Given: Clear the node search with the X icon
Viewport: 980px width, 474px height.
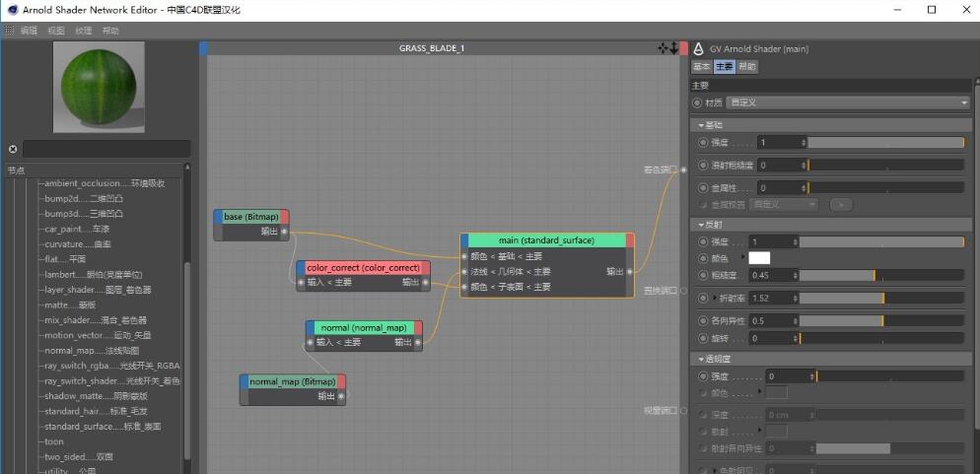Looking at the screenshot, I should 13,149.
